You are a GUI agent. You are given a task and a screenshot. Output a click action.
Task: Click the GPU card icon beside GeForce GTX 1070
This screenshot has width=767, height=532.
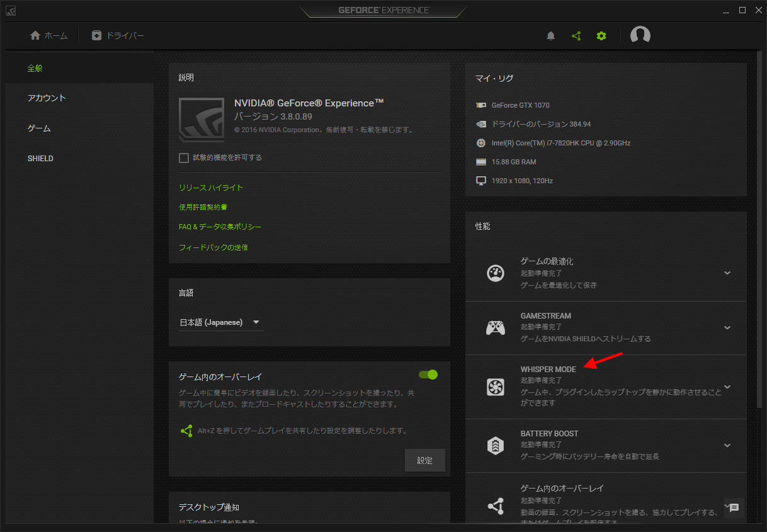click(x=481, y=105)
